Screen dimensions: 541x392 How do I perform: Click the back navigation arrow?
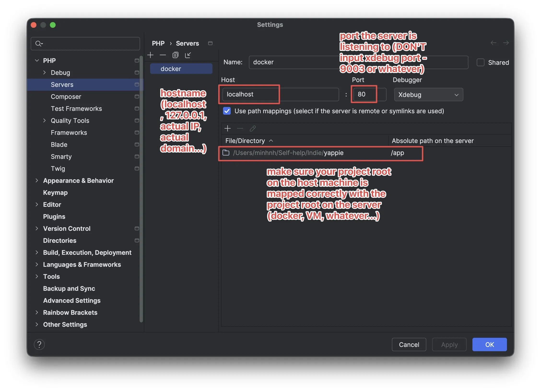click(x=493, y=43)
